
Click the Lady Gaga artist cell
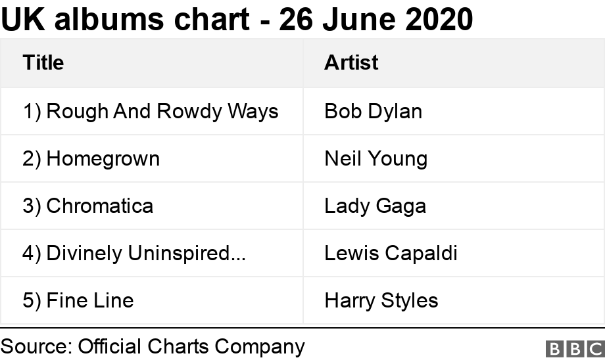pos(375,206)
